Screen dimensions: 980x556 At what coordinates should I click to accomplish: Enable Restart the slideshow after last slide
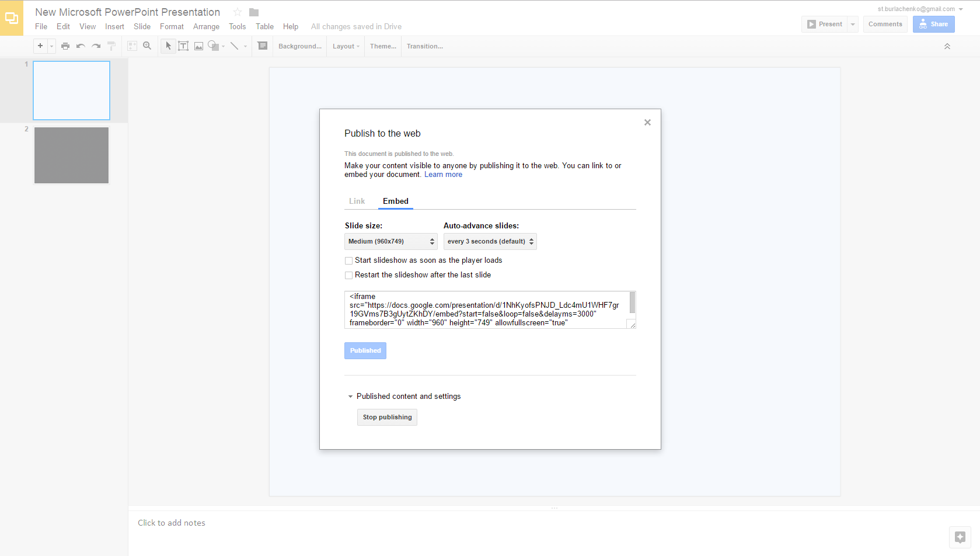pos(348,275)
